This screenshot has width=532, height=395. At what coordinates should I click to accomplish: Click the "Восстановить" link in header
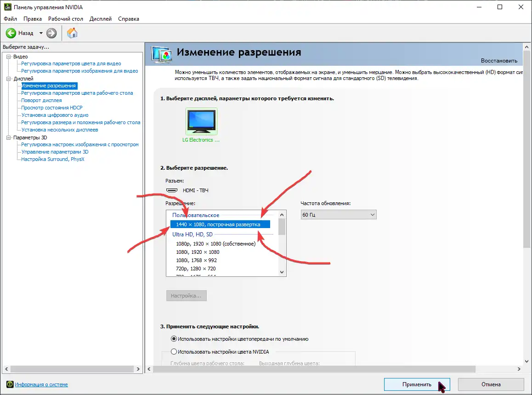click(x=499, y=61)
